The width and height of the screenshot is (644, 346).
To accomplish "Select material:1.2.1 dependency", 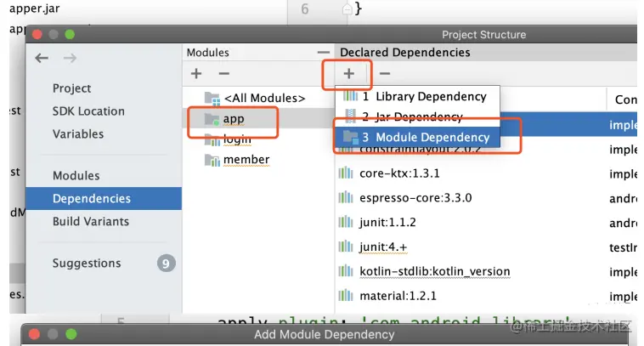I will pos(398,296).
